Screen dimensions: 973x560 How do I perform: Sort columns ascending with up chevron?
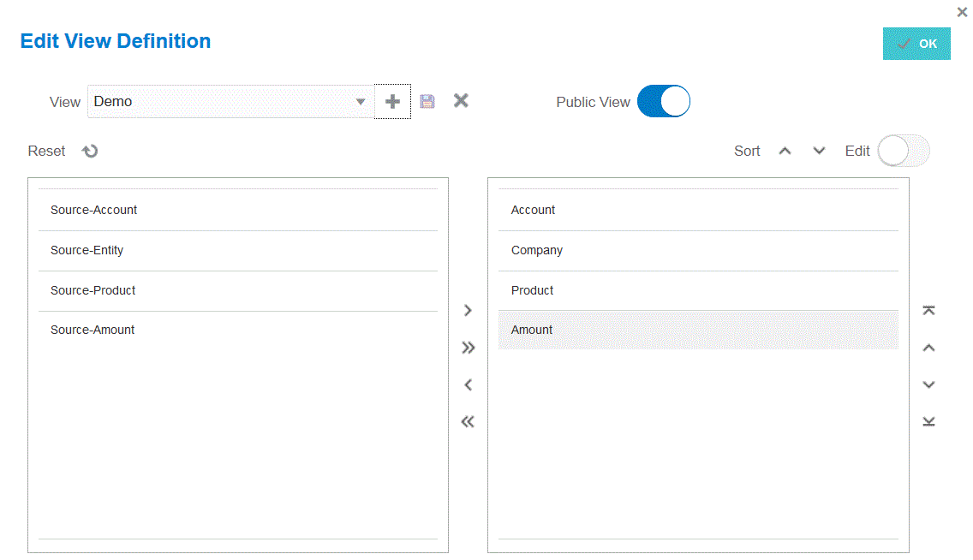(x=785, y=152)
